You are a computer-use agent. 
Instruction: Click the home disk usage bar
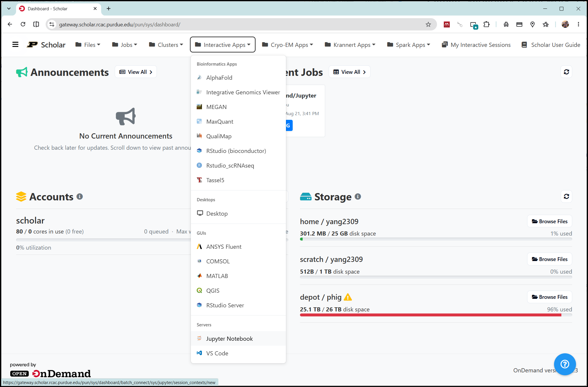[436, 239]
